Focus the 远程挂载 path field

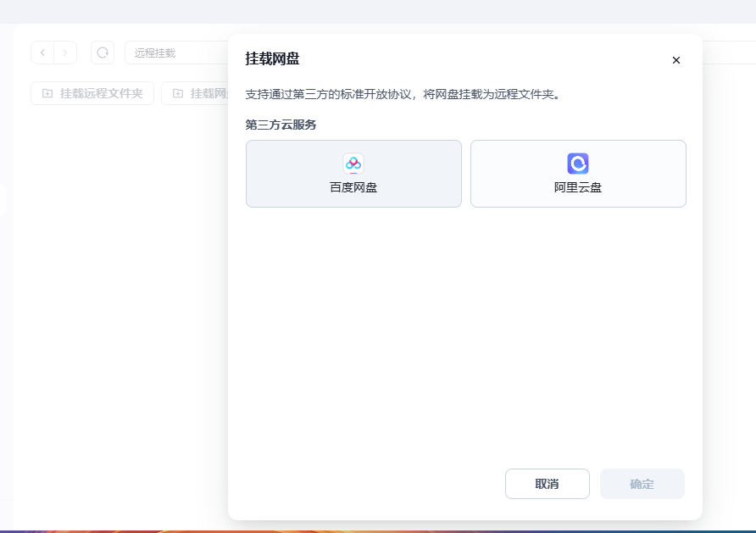tap(174, 53)
